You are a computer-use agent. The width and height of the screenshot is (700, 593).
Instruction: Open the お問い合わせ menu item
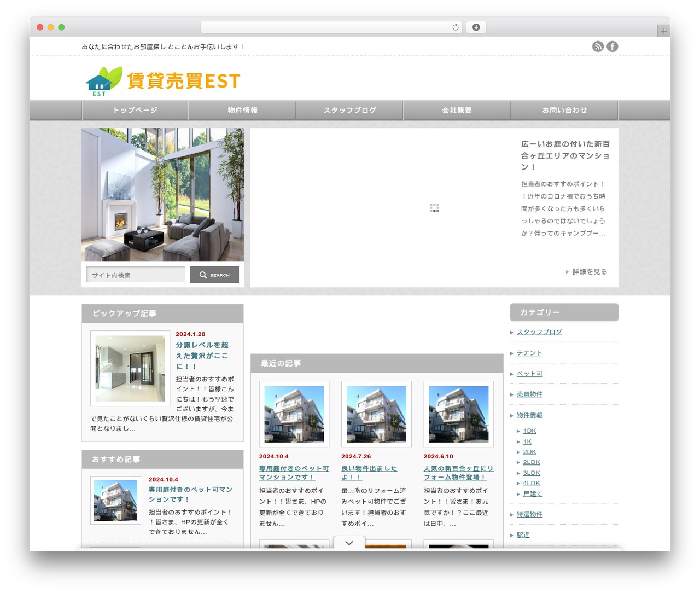pos(564,111)
